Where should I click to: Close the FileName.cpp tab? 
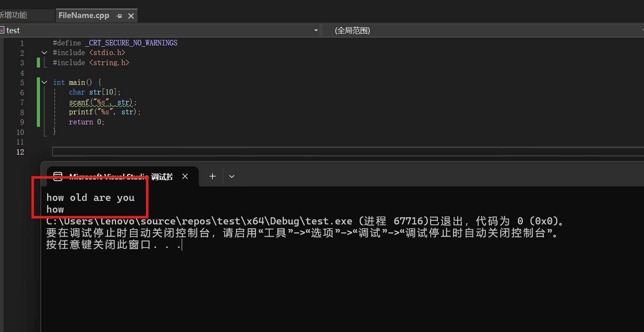pyautogui.click(x=131, y=16)
